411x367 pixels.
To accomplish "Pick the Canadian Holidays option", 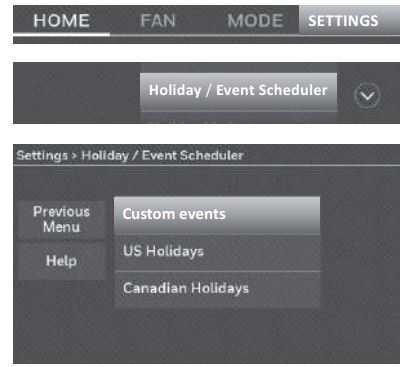I will tap(217, 289).
